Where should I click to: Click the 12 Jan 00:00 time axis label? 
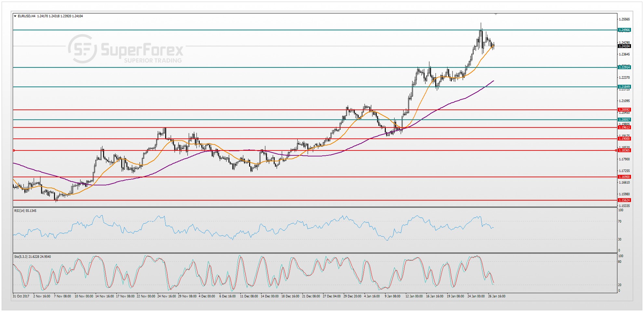(x=414, y=296)
